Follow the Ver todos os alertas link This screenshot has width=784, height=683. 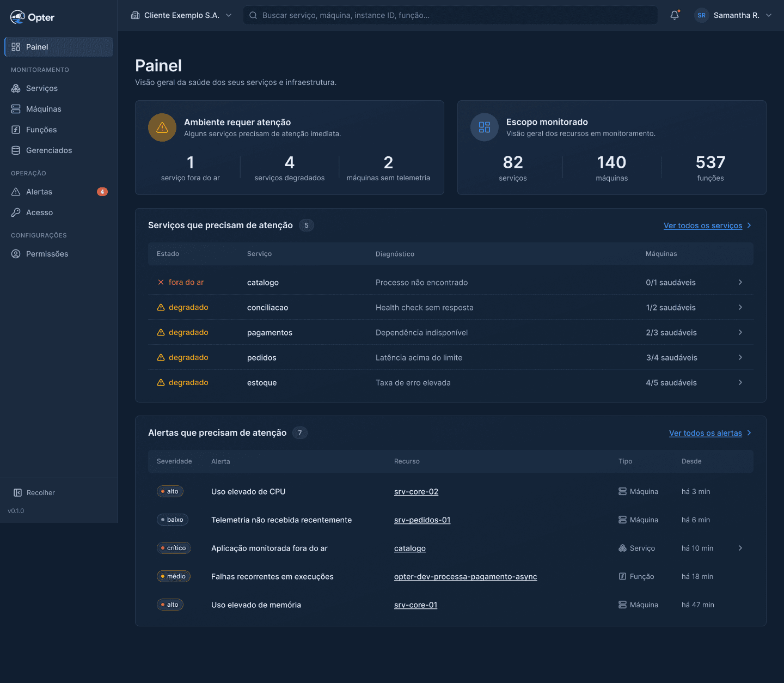point(710,433)
